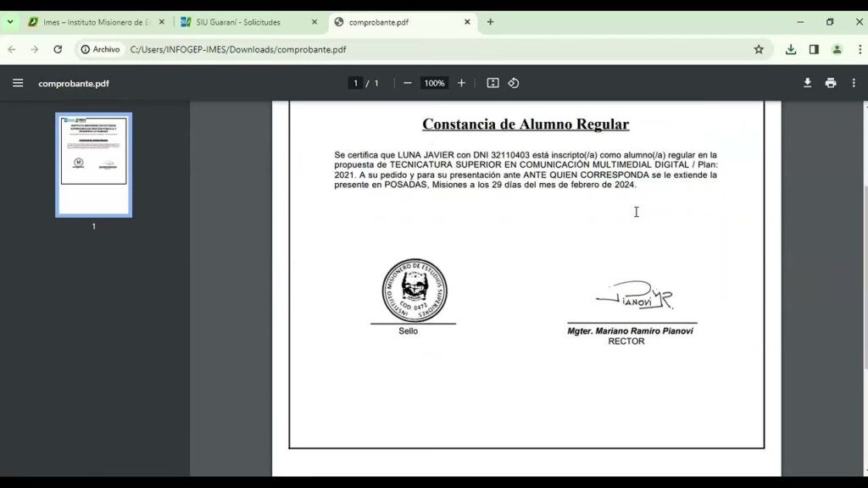
Task: Download the comprobante PDF file
Action: (807, 83)
